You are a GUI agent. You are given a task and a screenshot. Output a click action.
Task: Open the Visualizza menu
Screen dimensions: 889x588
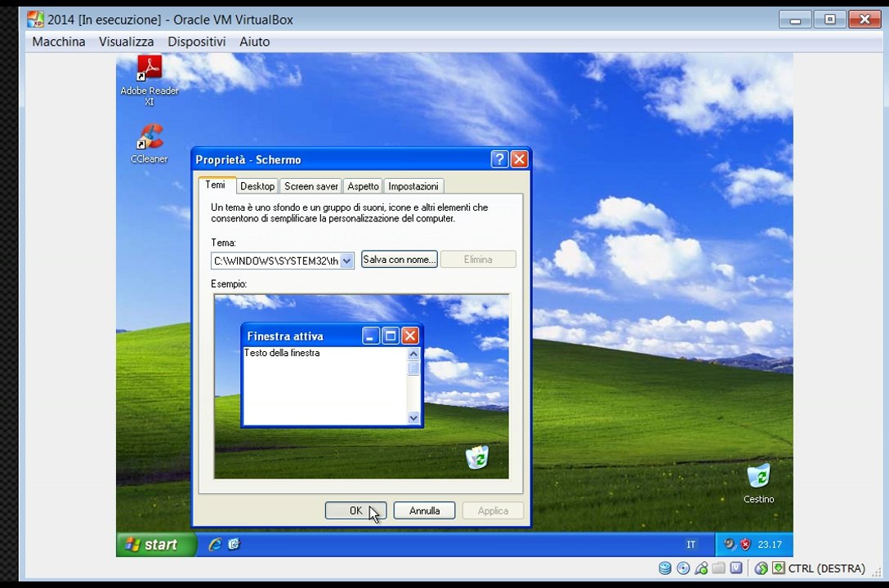[127, 42]
